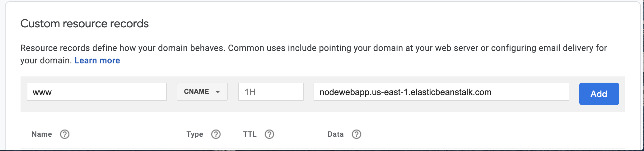This screenshot has width=644, height=151.
Task: Click the arrow beside CNAME
Action: pos(218,92)
